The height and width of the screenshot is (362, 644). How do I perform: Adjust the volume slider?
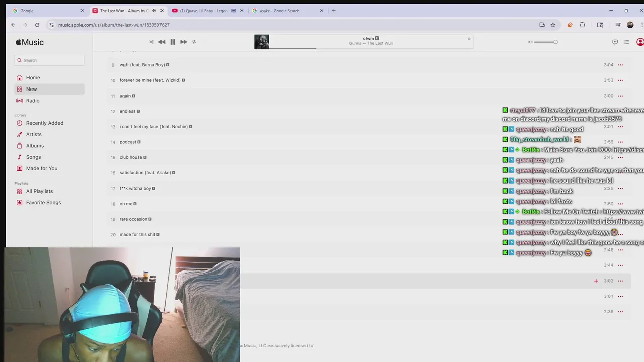546,42
